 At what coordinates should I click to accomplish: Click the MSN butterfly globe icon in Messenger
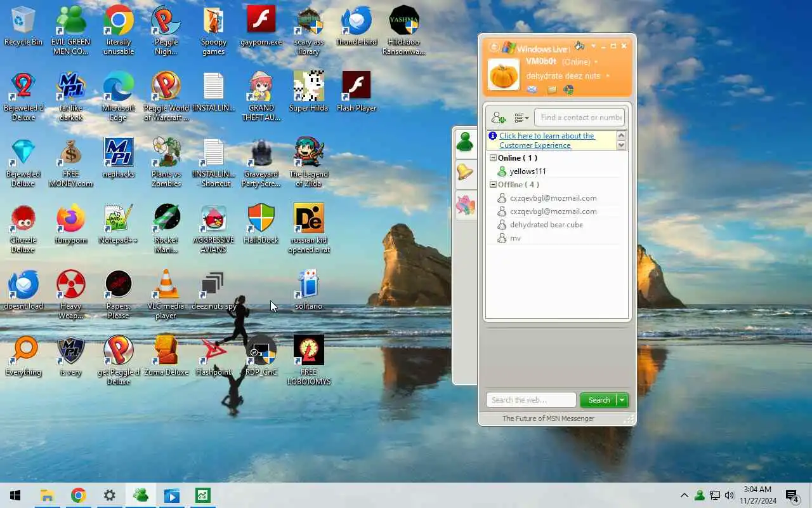point(568,90)
